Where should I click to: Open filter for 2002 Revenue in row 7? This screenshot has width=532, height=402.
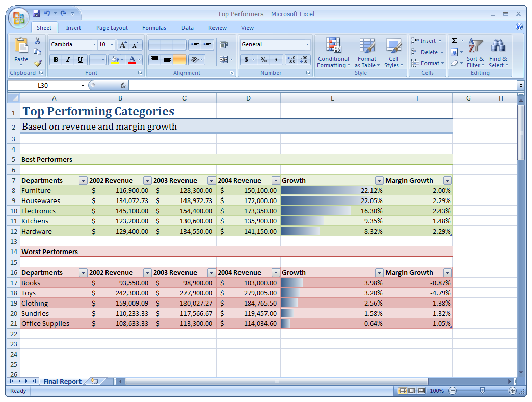147,180
